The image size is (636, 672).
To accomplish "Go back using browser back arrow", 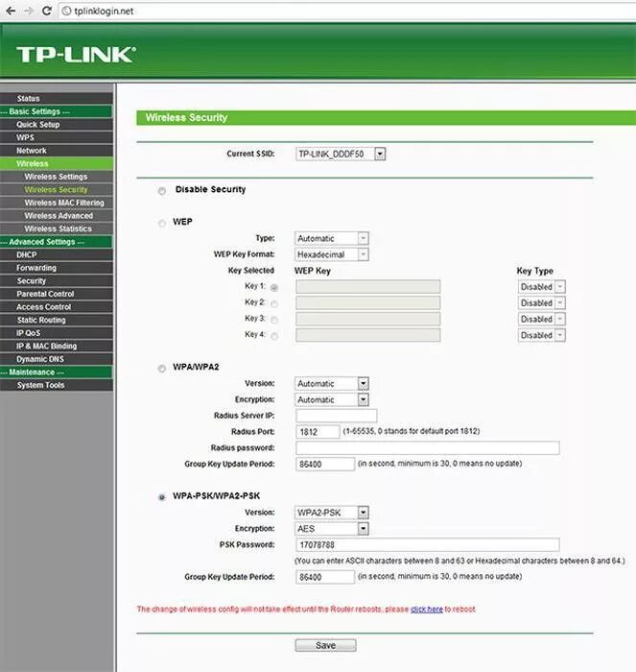I will click(11, 11).
